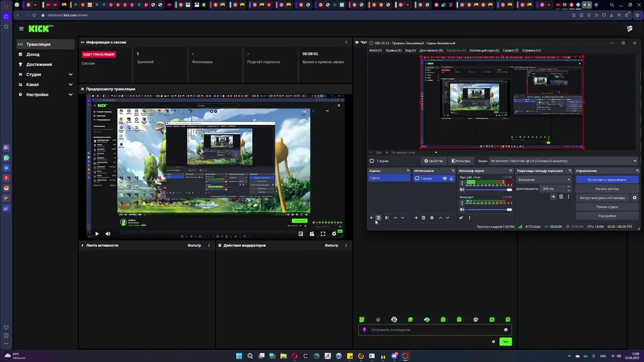Open Свойства button above scenes
The image size is (644, 362).
point(434,161)
